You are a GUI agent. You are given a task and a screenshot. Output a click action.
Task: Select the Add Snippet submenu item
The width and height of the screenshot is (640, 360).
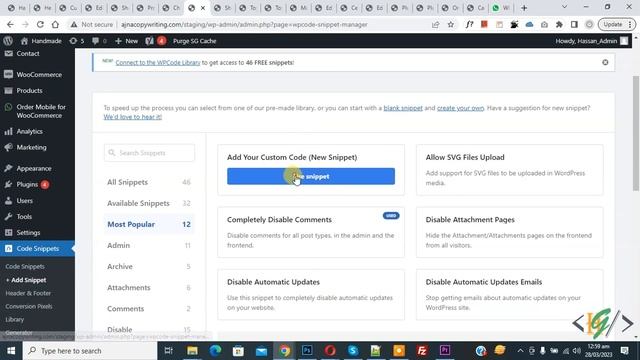click(26, 280)
